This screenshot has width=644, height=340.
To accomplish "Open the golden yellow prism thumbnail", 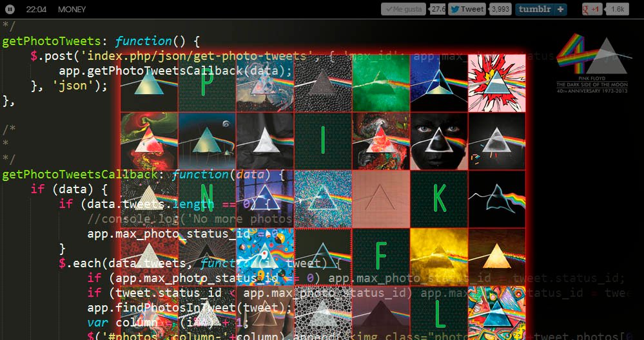I will [439, 257].
